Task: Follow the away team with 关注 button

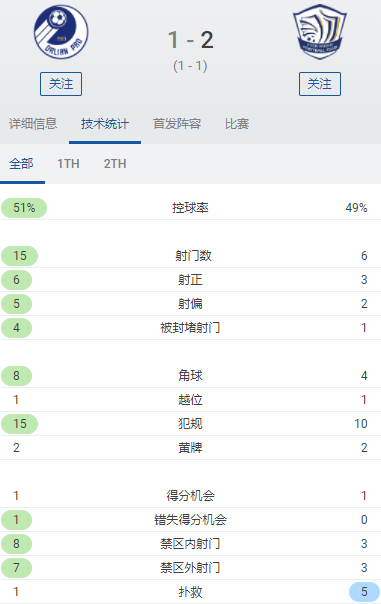Action: point(320,84)
